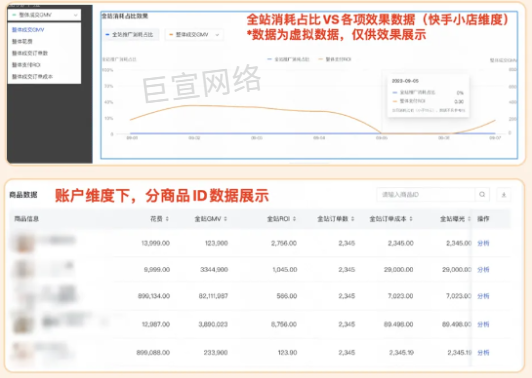532x378 pixels.
Task: Click the 全站订单成本 value 29,000.00
Action: tap(399, 270)
